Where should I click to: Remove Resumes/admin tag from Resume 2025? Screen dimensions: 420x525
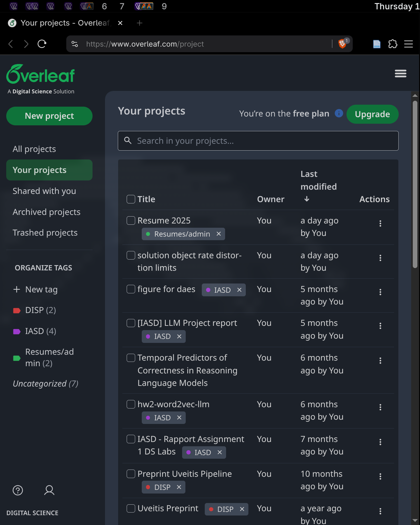(219, 234)
